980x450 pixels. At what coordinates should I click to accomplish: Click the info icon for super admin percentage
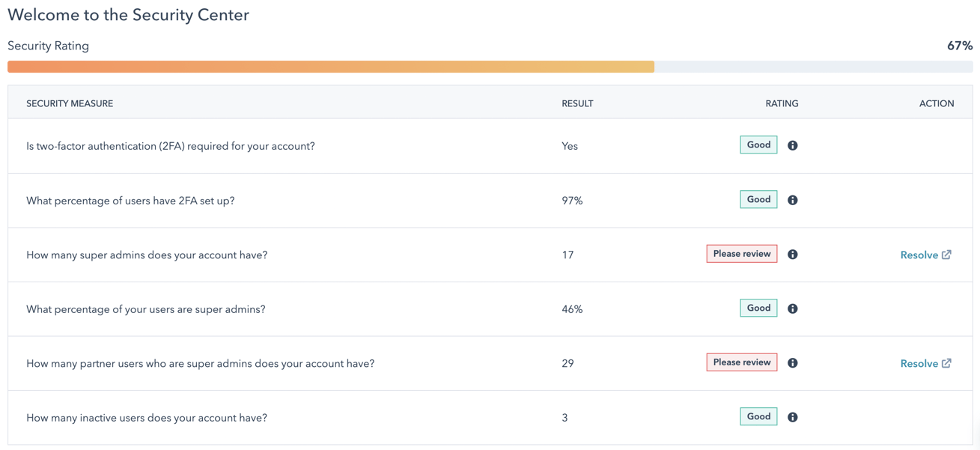pos(792,308)
